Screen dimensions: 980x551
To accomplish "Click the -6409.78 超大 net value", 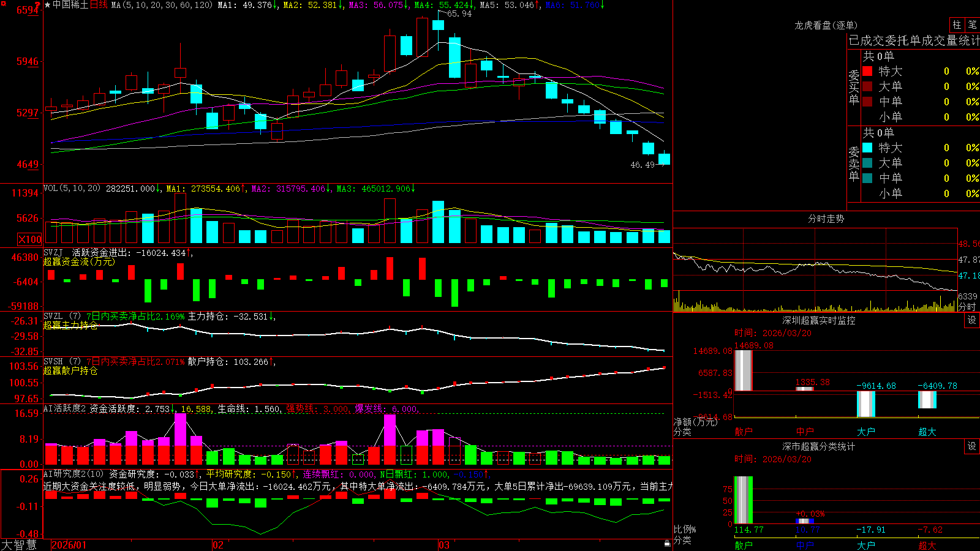I will point(937,386).
